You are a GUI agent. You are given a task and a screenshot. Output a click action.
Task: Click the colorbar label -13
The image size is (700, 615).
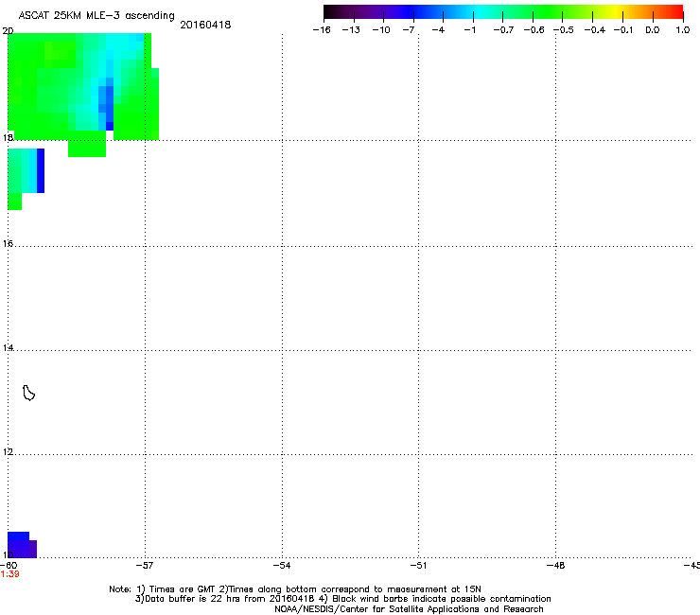coord(351,30)
